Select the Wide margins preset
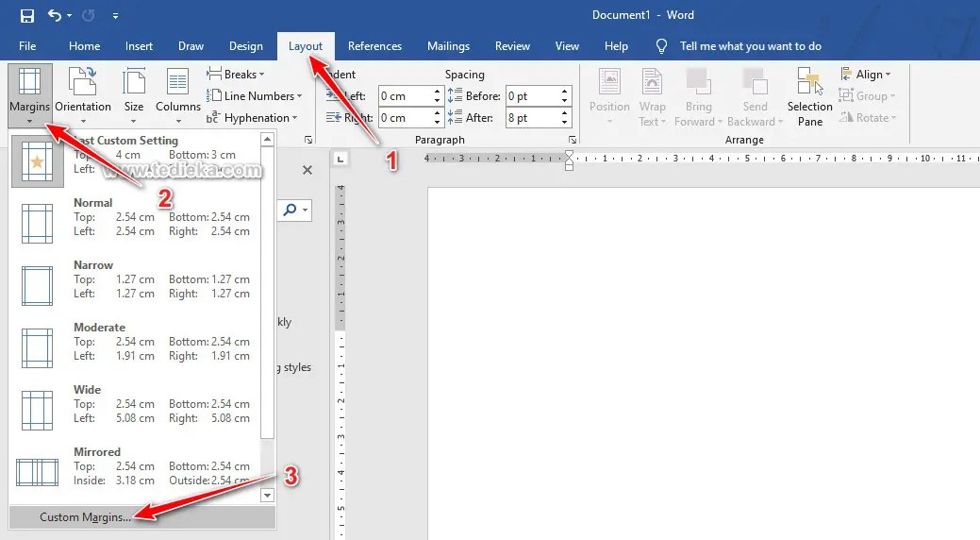 click(x=135, y=410)
